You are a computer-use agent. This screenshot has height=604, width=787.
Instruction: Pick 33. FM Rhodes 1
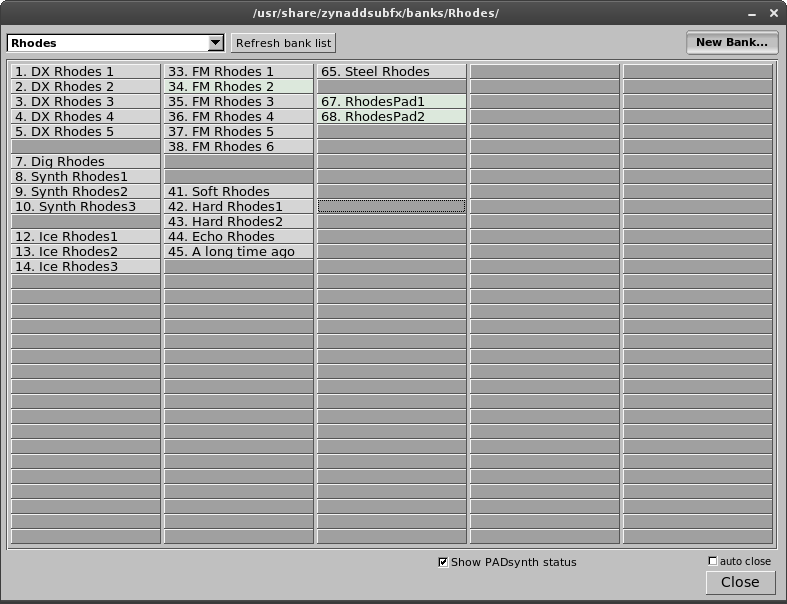pos(238,71)
